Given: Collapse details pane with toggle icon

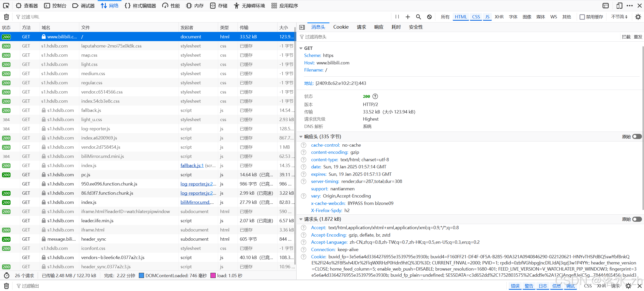Looking at the screenshot, I should pyautogui.click(x=302, y=27).
